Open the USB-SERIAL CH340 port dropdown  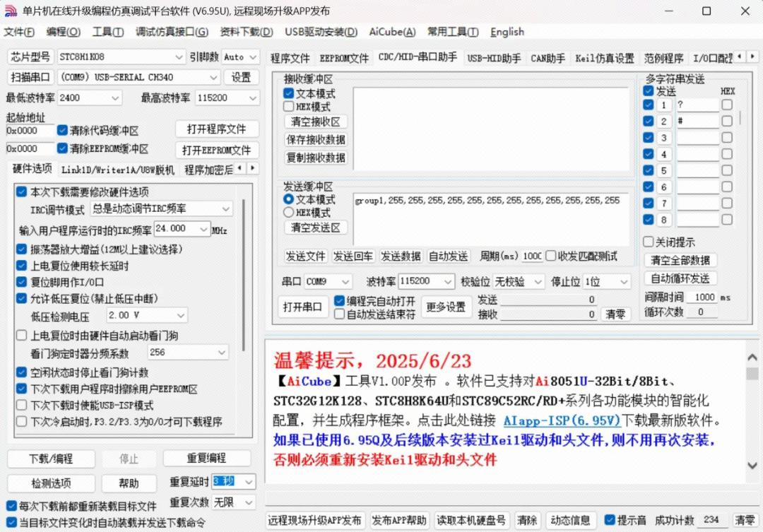(x=213, y=78)
